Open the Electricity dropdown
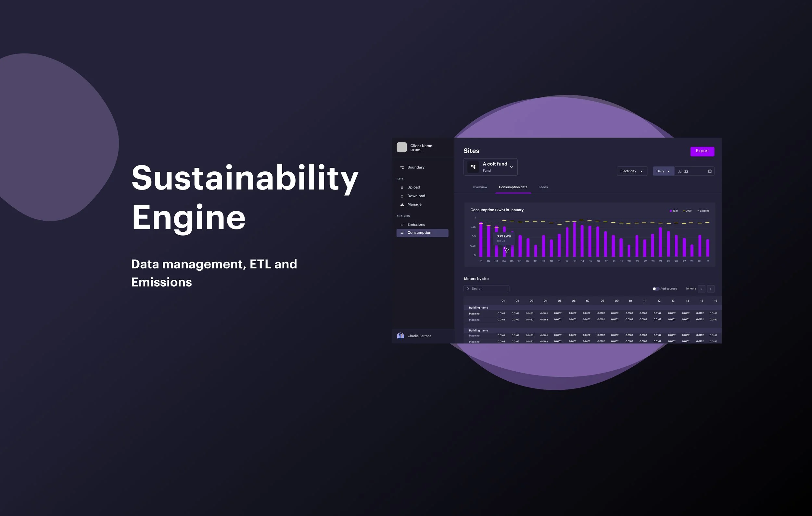812x516 pixels. pos(632,171)
